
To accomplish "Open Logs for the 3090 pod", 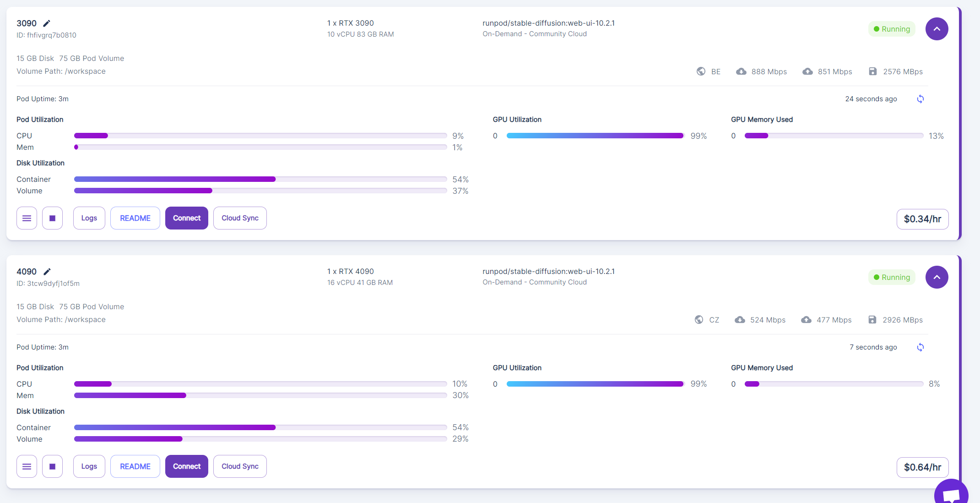I will tap(89, 218).
